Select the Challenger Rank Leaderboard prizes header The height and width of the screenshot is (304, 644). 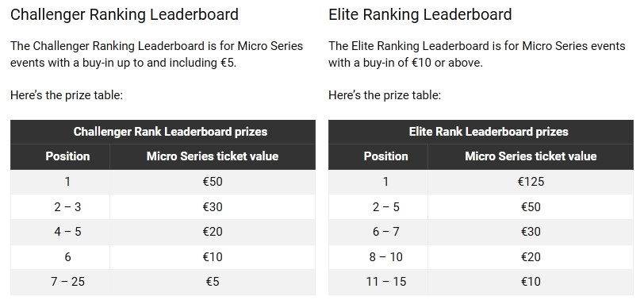click(x=163, y=132)
